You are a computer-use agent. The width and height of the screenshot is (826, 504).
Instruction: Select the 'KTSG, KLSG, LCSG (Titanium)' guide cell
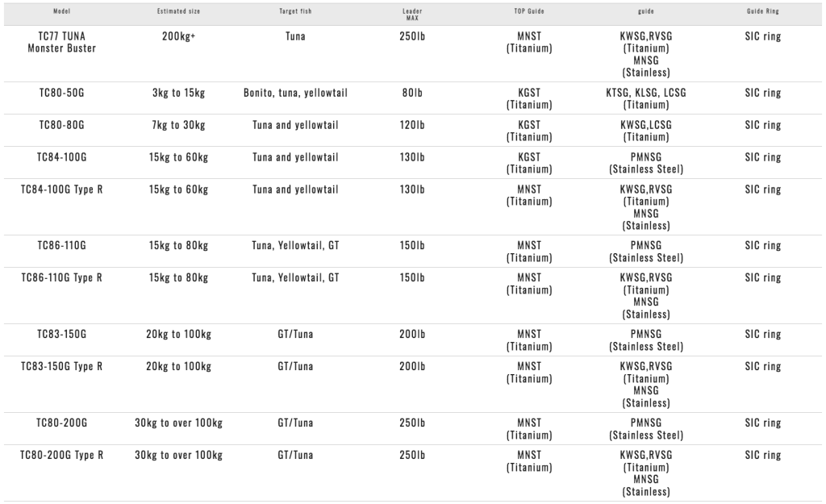[646, 99]
